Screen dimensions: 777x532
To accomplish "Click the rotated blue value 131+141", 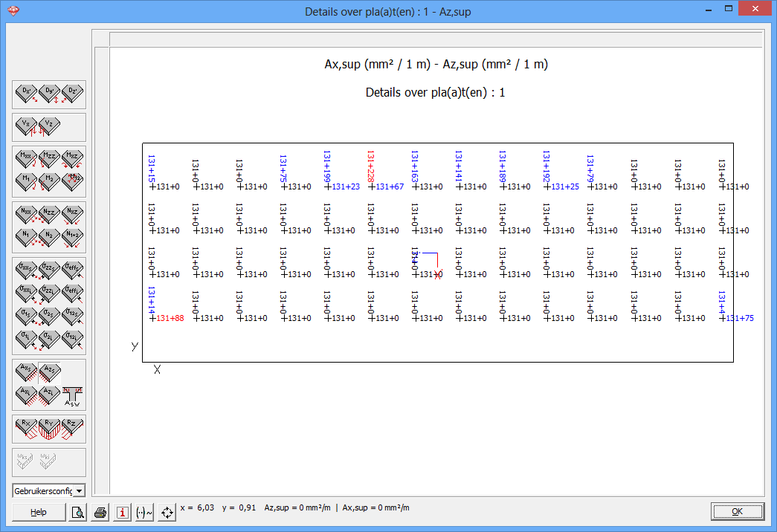I will tap(458, 166).
